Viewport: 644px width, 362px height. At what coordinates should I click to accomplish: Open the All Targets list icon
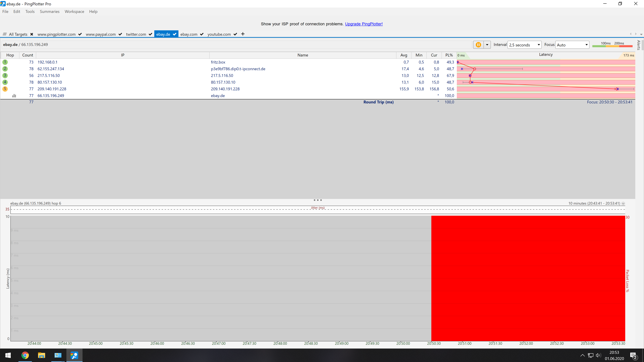pyautogui.click(x=5, y=34)
